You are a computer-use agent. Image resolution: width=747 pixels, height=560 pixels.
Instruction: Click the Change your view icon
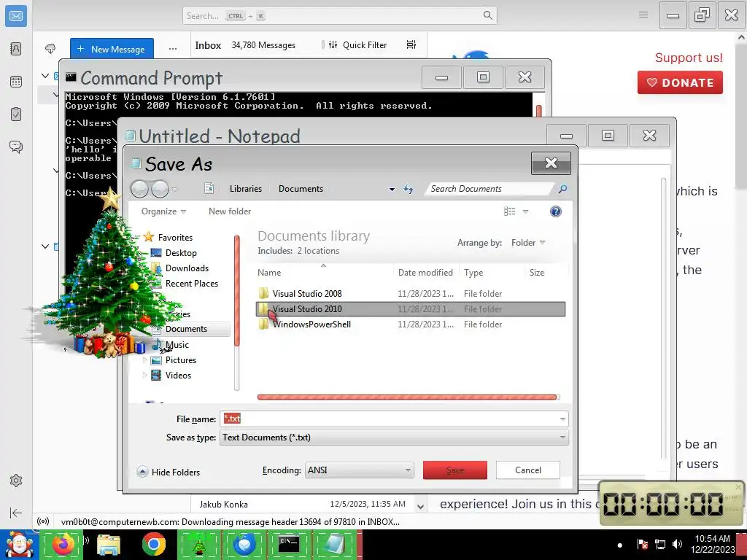(x=509, y=211)
